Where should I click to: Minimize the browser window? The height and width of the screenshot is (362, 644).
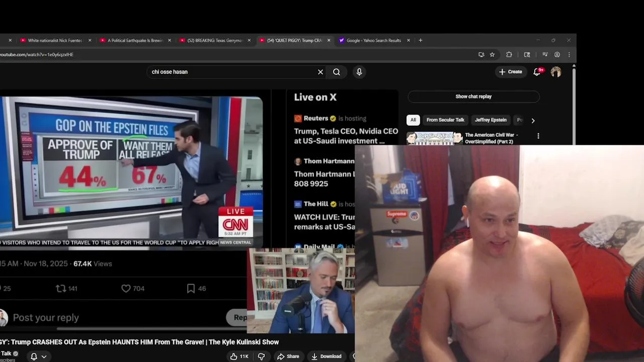click(538, 40)
